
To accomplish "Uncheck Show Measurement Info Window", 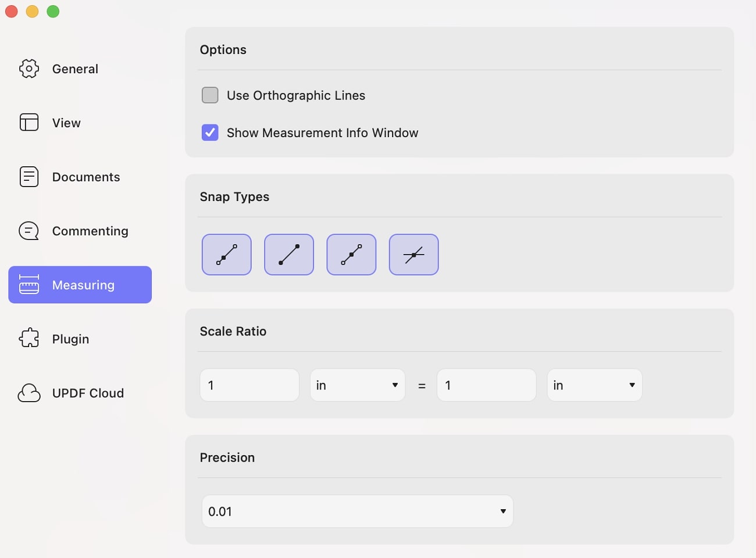I will coord(210,133).
